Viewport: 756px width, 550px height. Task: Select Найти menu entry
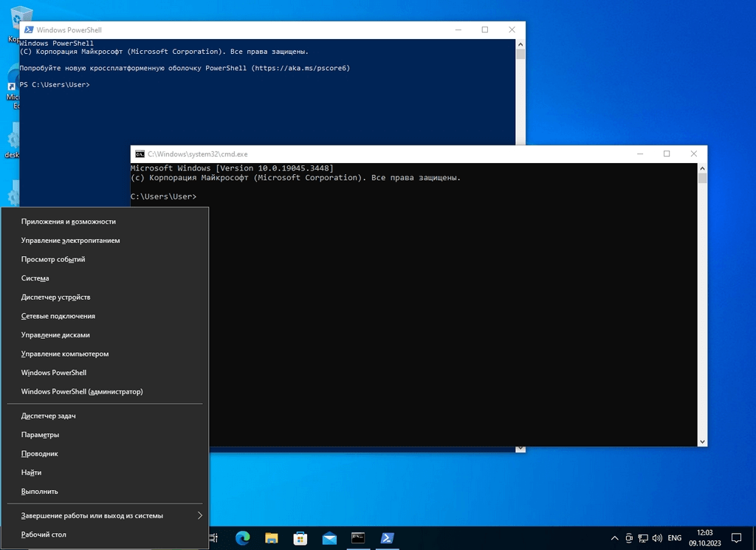pos(105,472)
